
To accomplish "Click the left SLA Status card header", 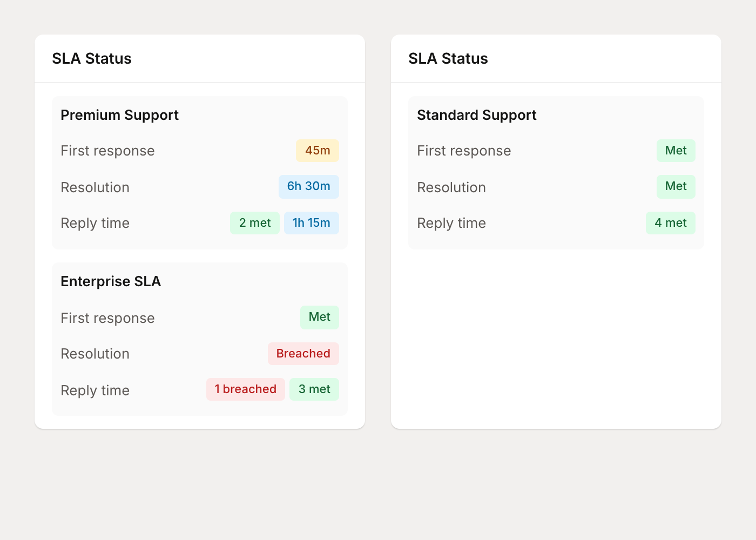I will [91, 58].
